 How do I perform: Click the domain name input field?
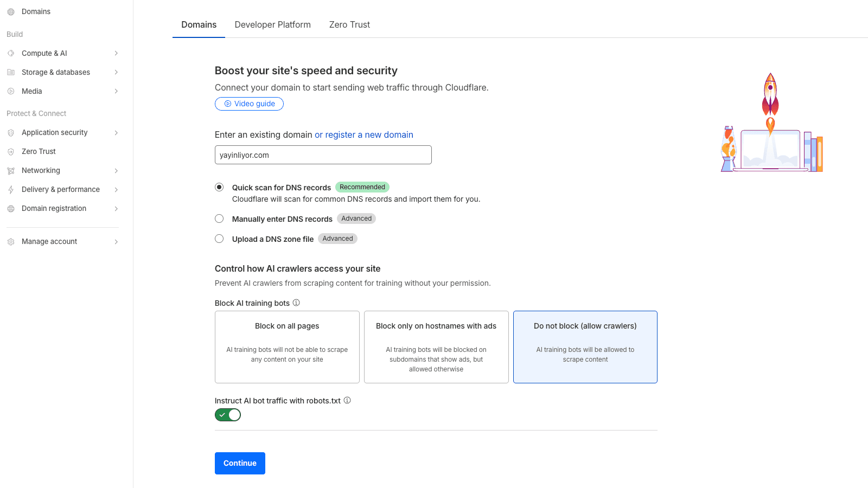click(x=323, y=155)
